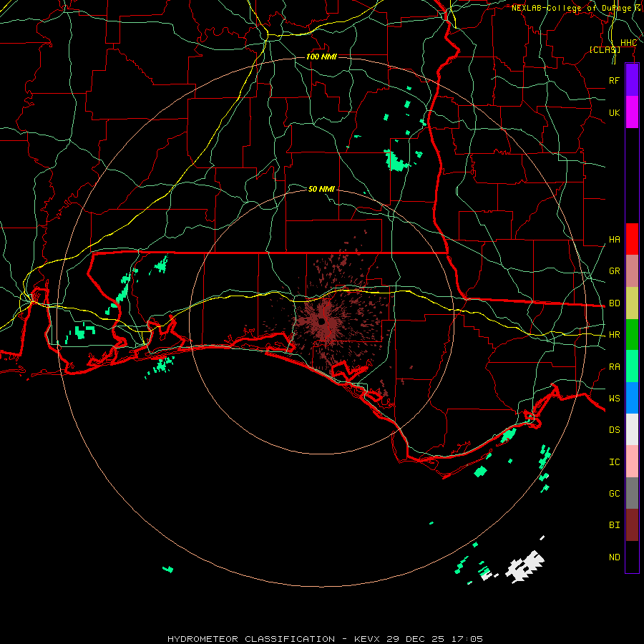Click the DS white legend swatch
Viewport: 644px width, 644px height.
click(632, 429)
